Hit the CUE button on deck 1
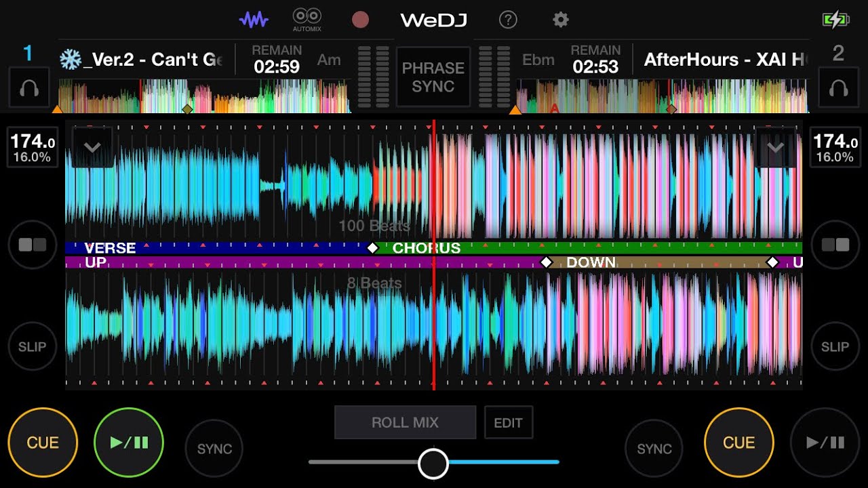This screenshot has height=488, width=868. [x=43, y=443]
